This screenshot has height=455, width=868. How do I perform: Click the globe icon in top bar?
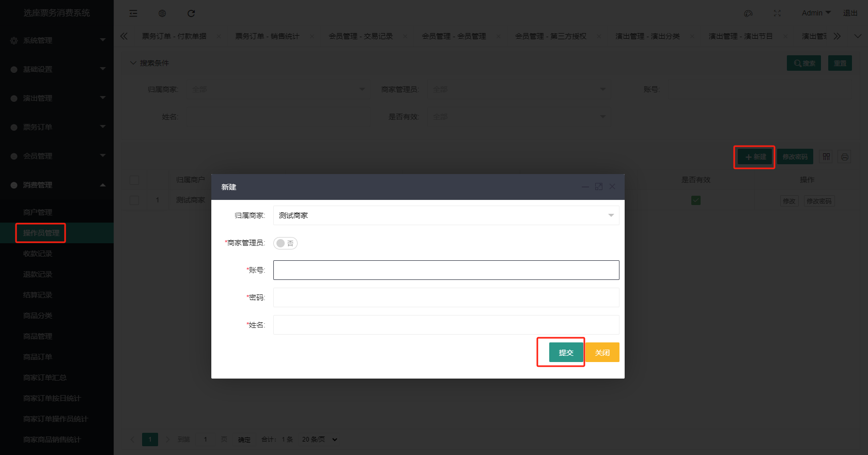[162, 13]
